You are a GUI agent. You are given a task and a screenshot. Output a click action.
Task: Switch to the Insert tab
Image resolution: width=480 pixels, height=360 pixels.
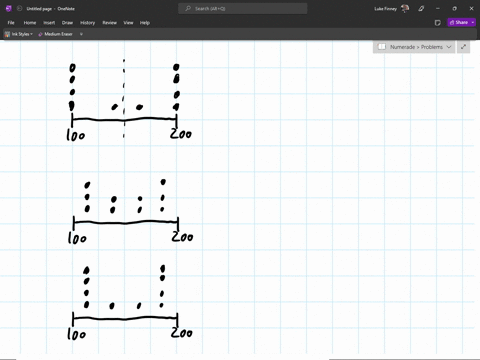coord(49,23)
